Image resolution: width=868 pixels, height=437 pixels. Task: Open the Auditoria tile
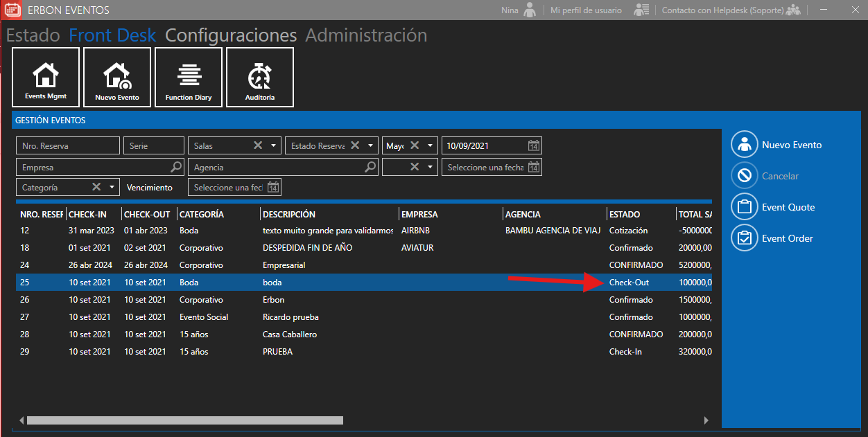[260, 77]
